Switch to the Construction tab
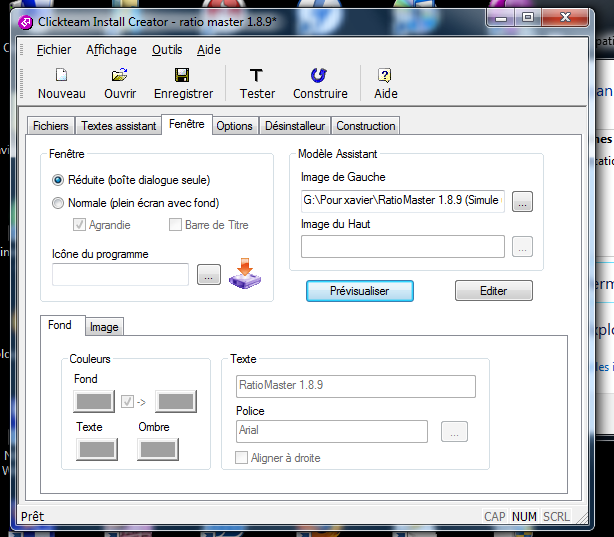 366,126
